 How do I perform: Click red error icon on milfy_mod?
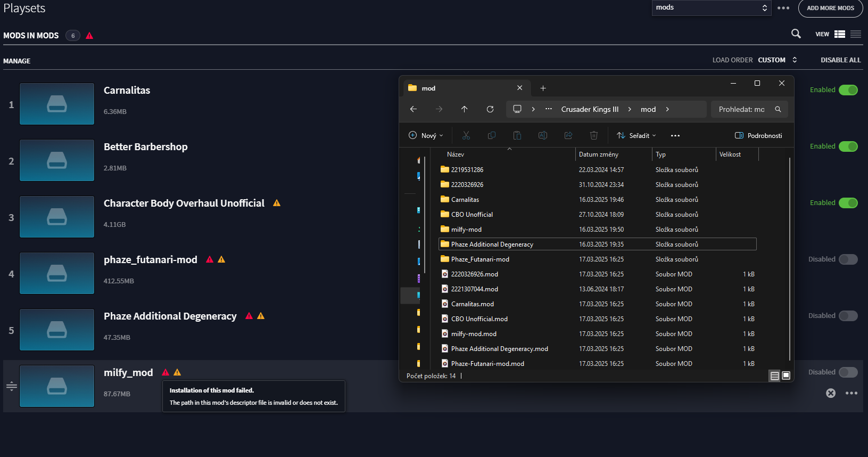166,372
